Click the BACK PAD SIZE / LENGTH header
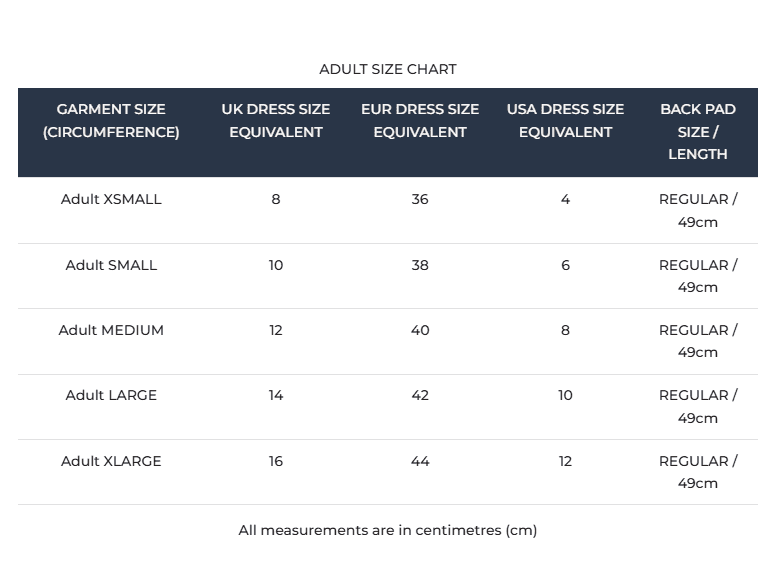Image resolution: width=783 pixels, height=587 pixels. pyautogui.click(x=698, y=132)
